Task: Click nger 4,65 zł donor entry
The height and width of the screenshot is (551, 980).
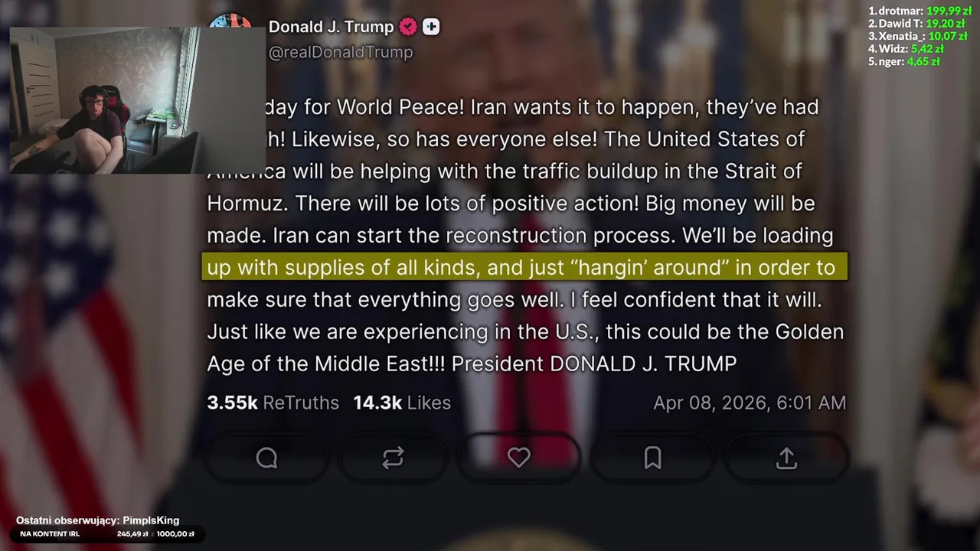Action: pyautogui.click(x=904, y=61)
